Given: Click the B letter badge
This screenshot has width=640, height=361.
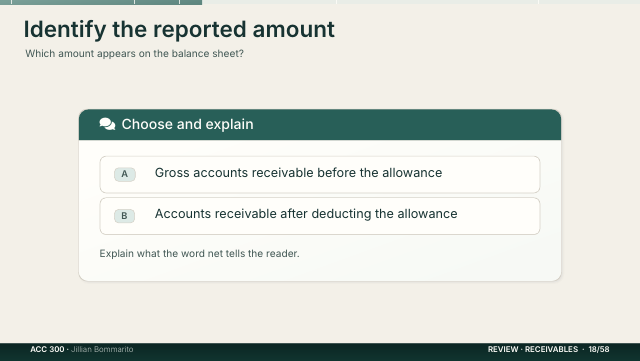Looking at the screenshot, I should [x=124, y=216].
